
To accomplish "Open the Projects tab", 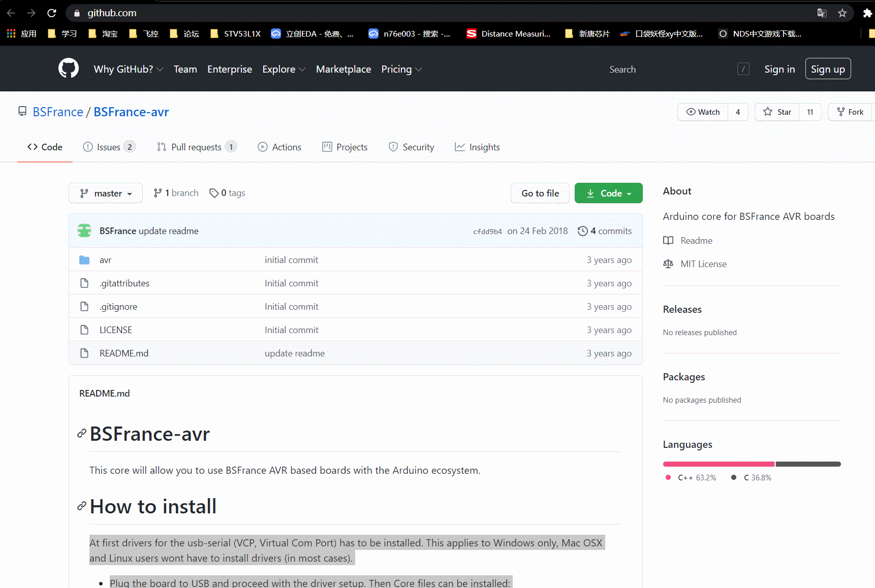I will click(345, 147).
